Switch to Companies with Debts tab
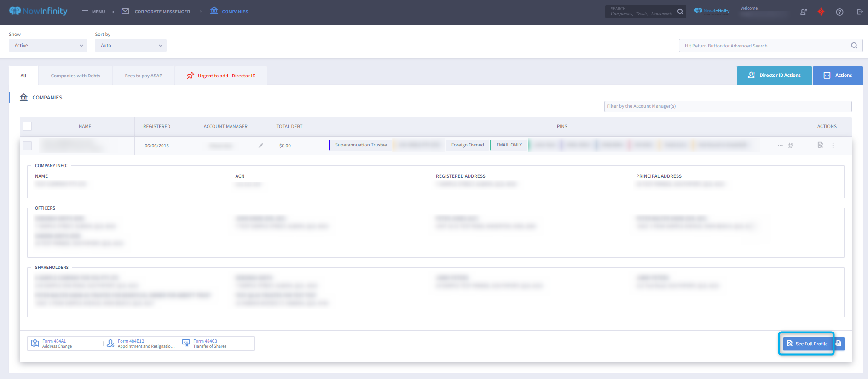 [x=75, y=76]
